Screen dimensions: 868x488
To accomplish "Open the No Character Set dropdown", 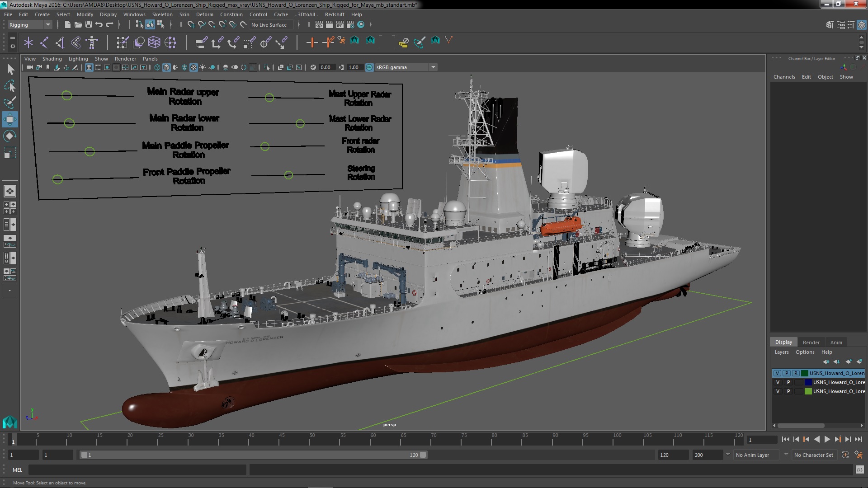I will click(x=814, y=455).
